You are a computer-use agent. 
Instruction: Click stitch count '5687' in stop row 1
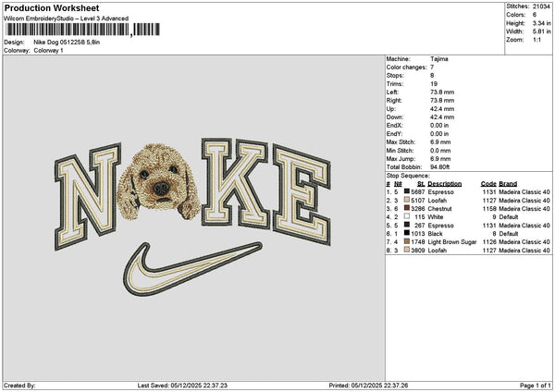pos(418,191)
